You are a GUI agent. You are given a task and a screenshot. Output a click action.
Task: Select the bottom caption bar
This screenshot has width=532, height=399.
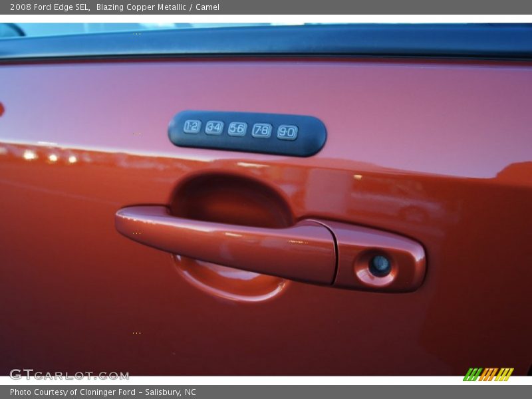pos(266,392)
